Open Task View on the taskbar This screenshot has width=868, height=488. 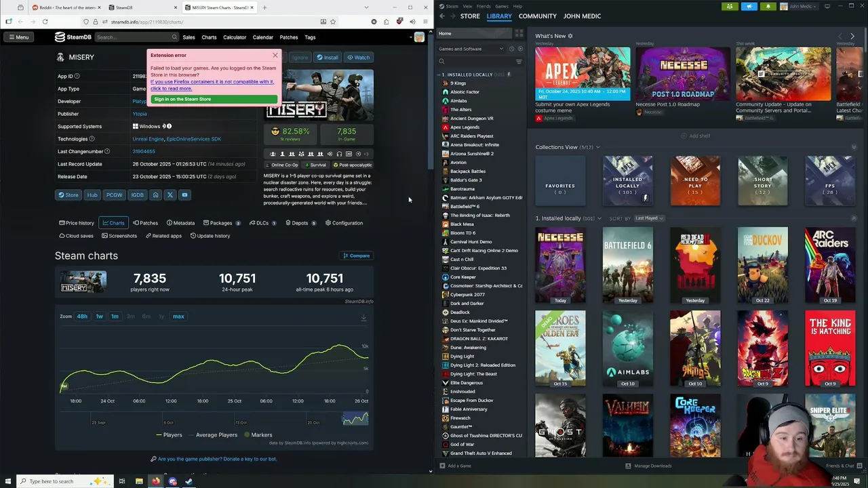click(122, 481)
